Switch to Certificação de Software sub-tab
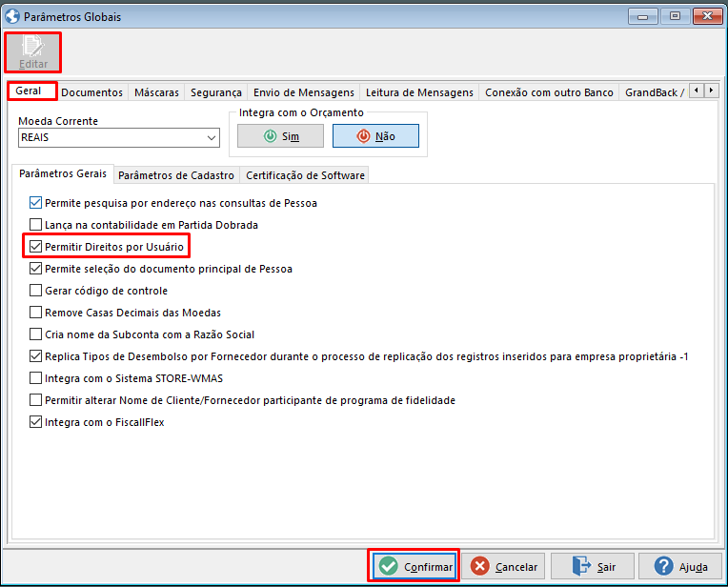The height and width of the screenshot is (587, 728). pyautogui.click(x=305, y=175)
